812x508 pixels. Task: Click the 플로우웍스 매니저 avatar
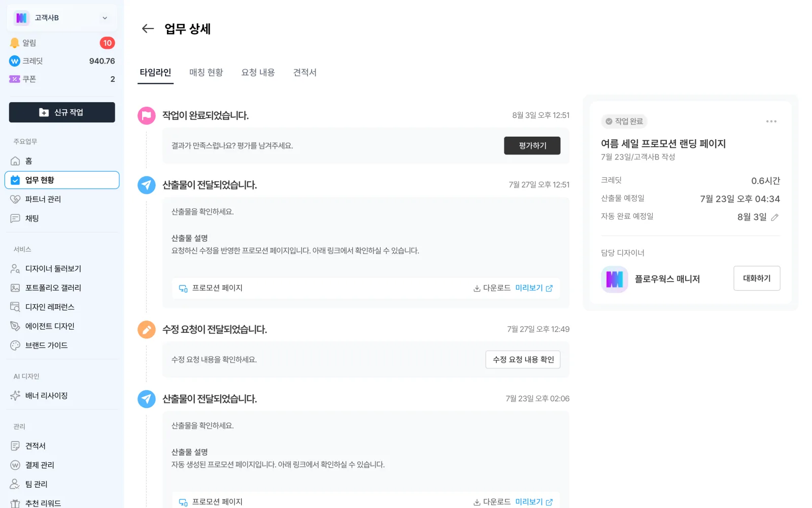point(614,279)
